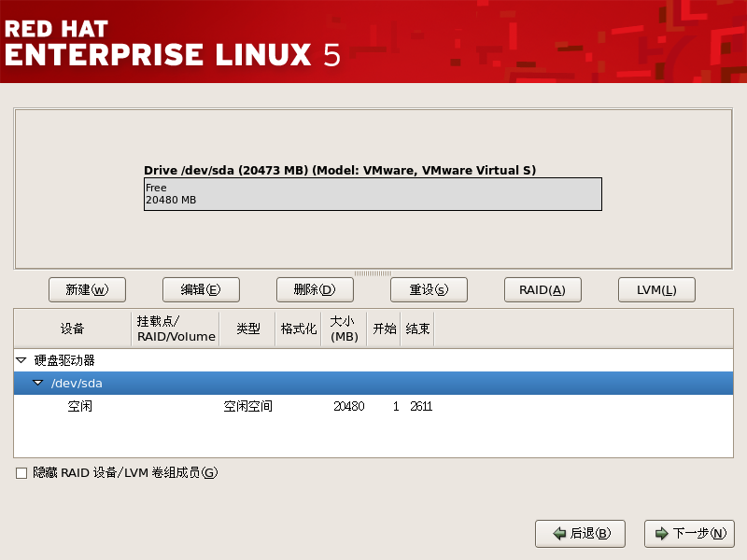Click the 类型 column header
The image size is (747, 560).
pyautogui.click(x=247, y=329)
